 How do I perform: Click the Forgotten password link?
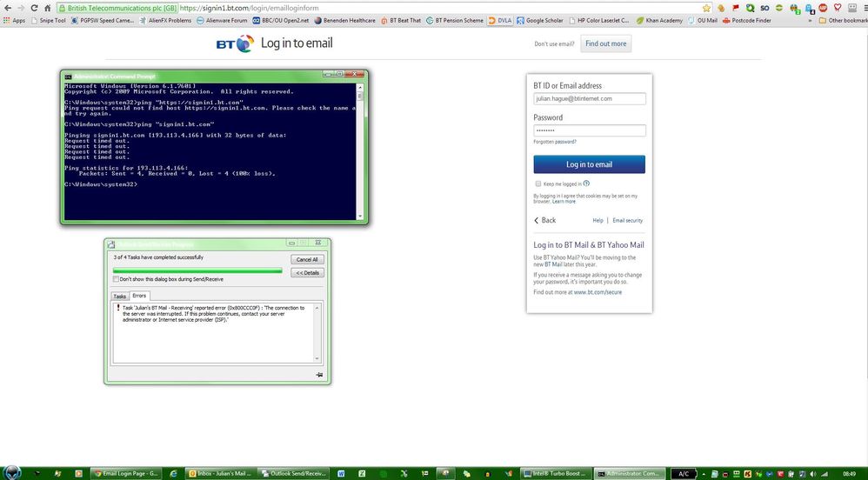[x=555, y=143]
